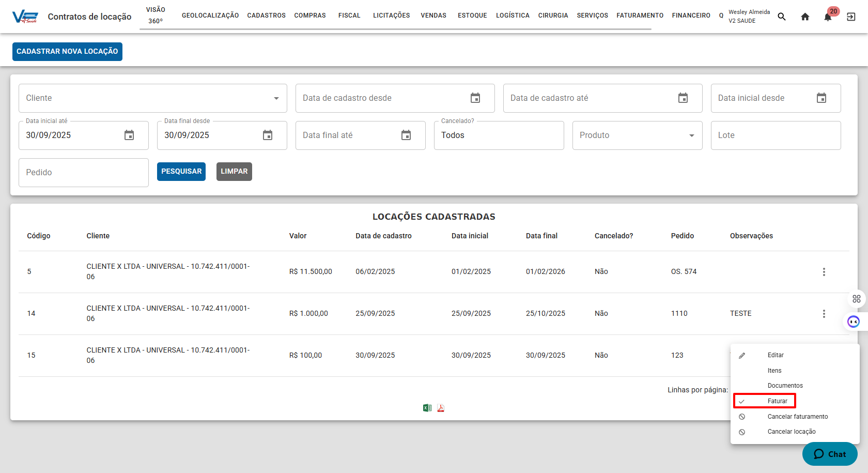This screenshot has height=473, width=868.
Task: Export table to PDF icon
Action: click(x=441, y=408)
